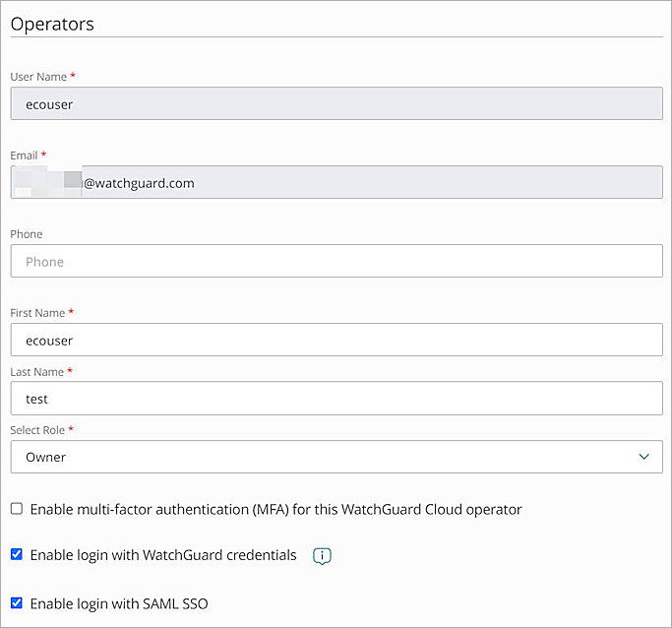Image resolution: width=672 pixels, height=628 pixels.
Task: Click the 'Enable login with SAML SSO' text
Action: [119, 603]
